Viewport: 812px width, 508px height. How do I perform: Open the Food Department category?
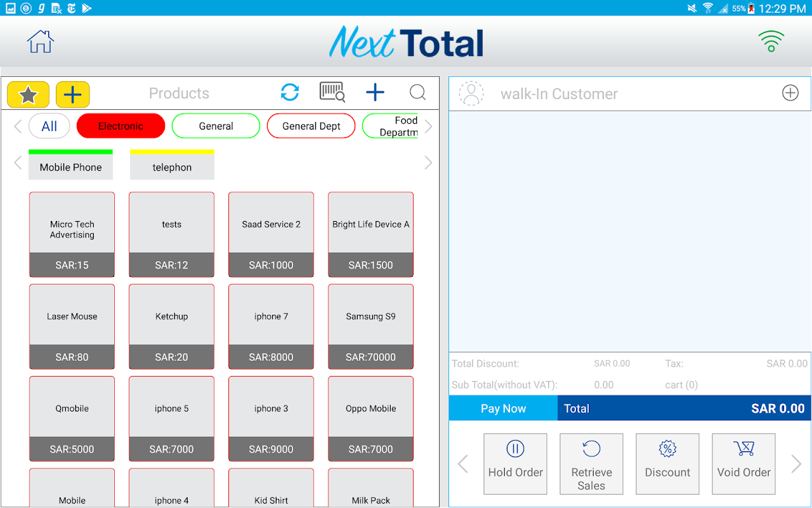click(390, 126)
